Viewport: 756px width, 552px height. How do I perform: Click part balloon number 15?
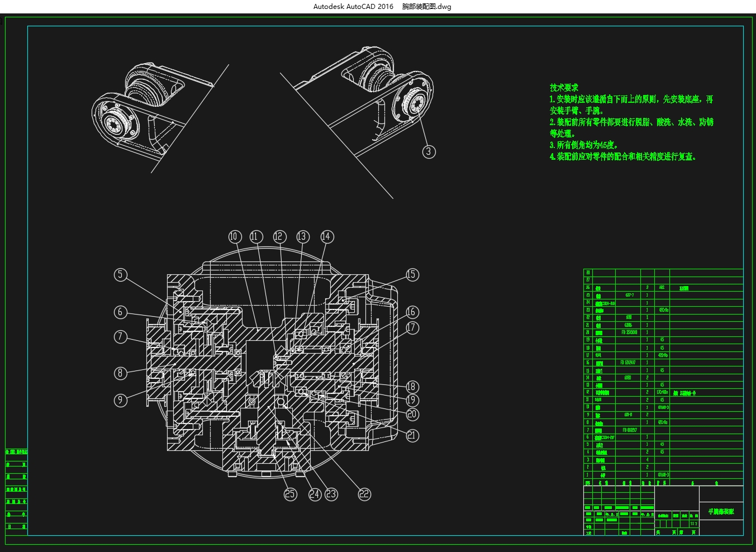tap(412, 274)
